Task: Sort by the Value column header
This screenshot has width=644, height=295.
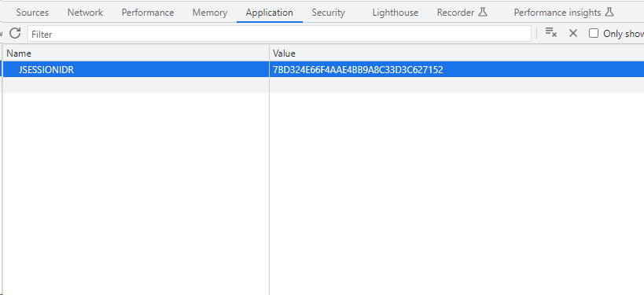Action: coord(457,53)
